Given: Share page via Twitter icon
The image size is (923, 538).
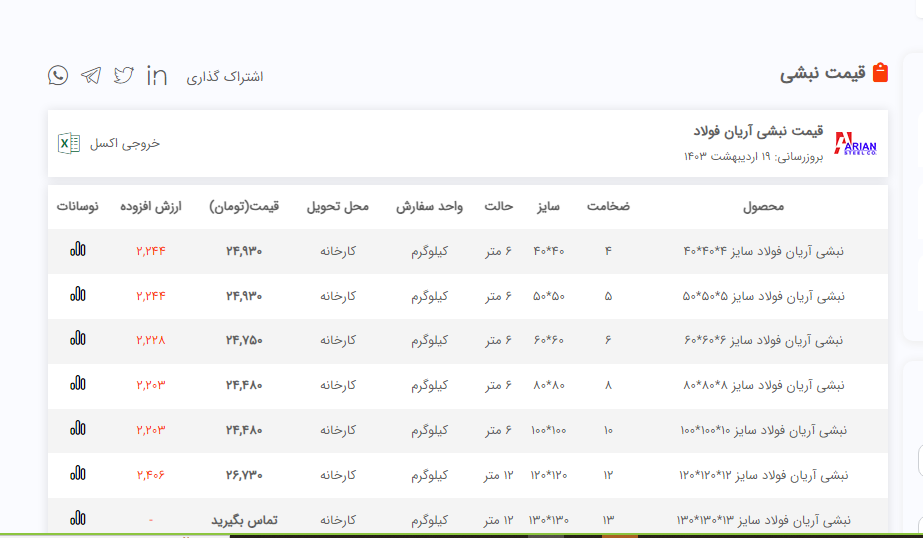Looking at the screenshot, I should (x=124, y=75).
